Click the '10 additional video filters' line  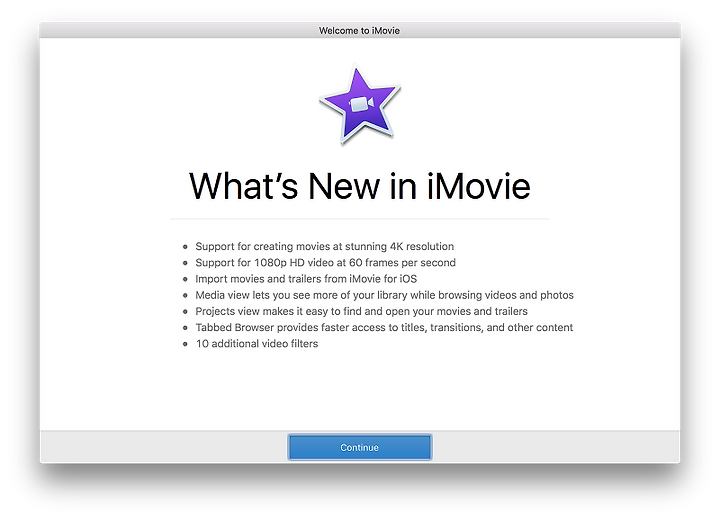tap(257, 344)
